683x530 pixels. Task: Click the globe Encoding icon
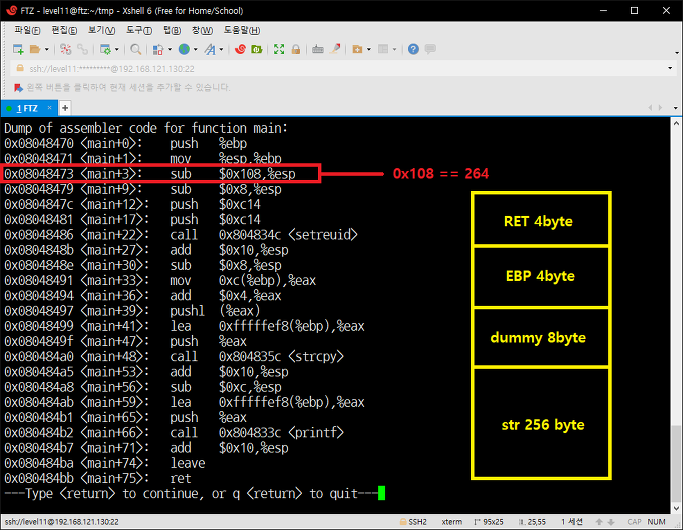coord(184,49)
